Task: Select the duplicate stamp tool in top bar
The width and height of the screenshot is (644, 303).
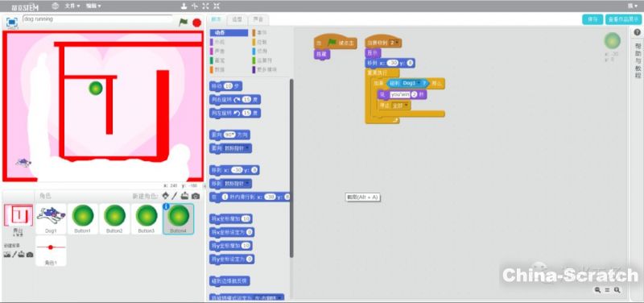Action: pyautogui.click(x=184, y=6)
